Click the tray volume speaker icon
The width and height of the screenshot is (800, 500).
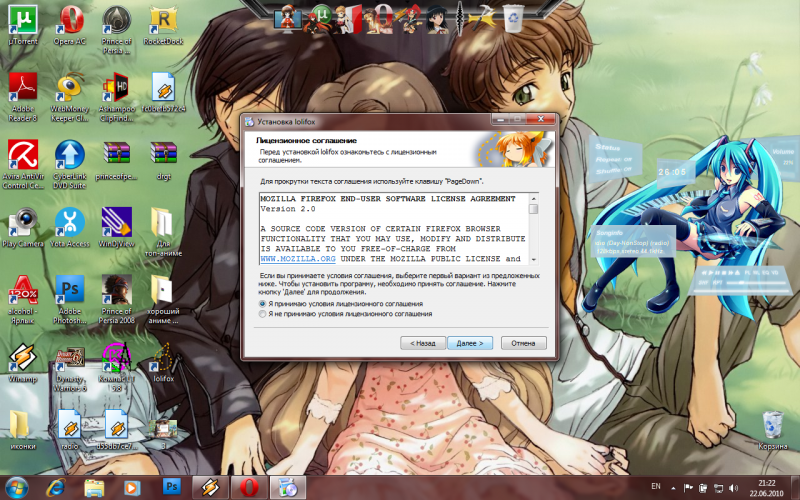[x=734, y=488]
